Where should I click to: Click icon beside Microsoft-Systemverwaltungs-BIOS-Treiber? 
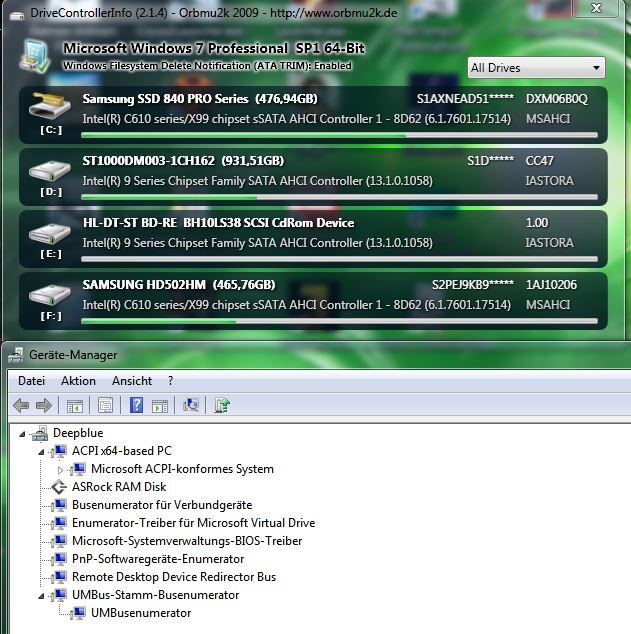[59, 541]
